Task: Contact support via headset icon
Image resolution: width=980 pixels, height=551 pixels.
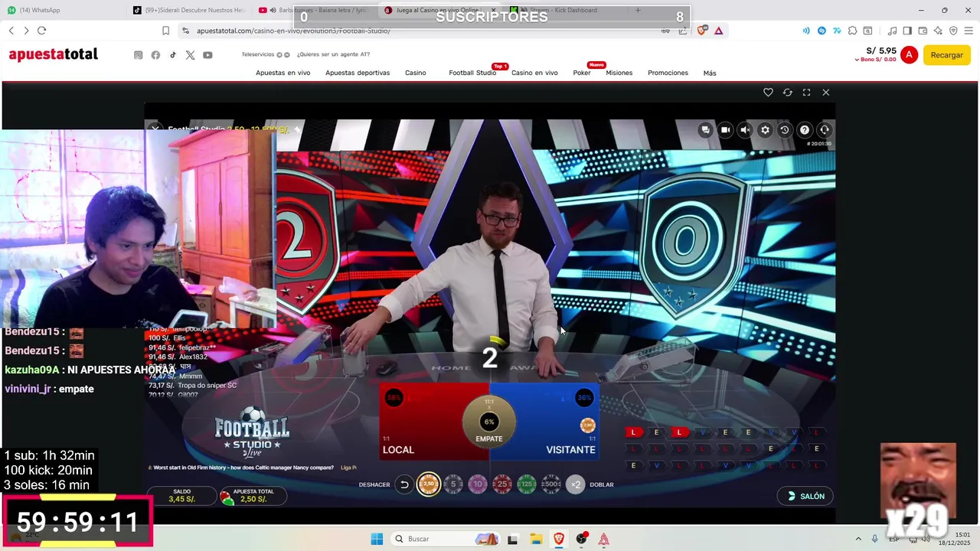Action: click(x=825, y=130)
